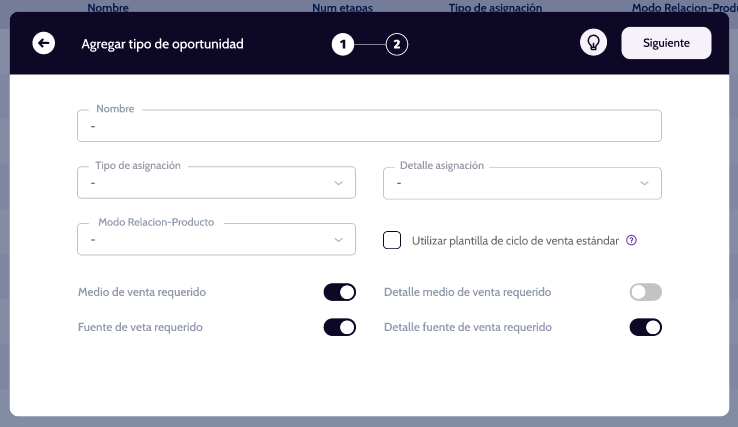Click the back arrow icon
This screenshot has width=738, height=427.
44,44
